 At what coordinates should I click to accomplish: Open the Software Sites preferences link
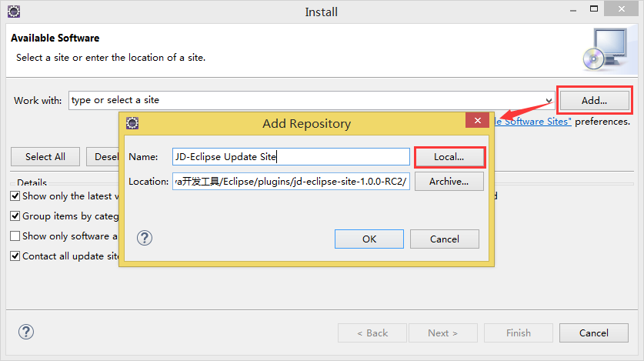click(x=536, y=122)
